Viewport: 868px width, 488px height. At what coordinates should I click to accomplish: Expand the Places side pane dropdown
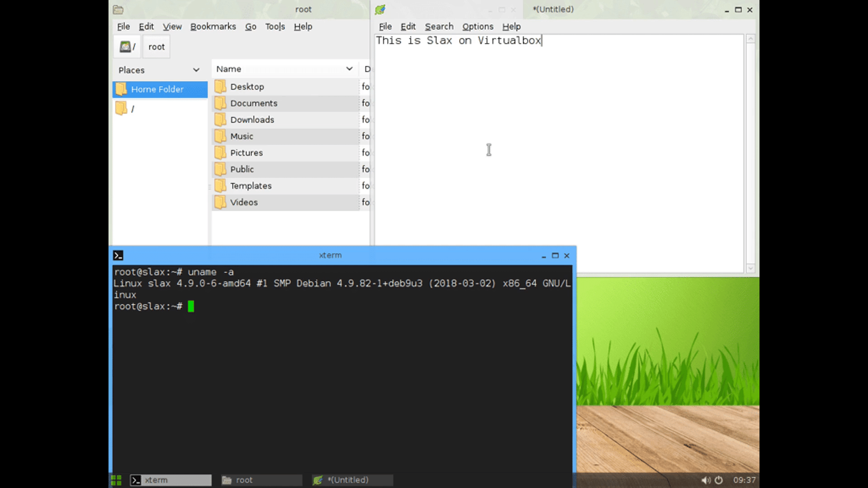click(196, 70)
